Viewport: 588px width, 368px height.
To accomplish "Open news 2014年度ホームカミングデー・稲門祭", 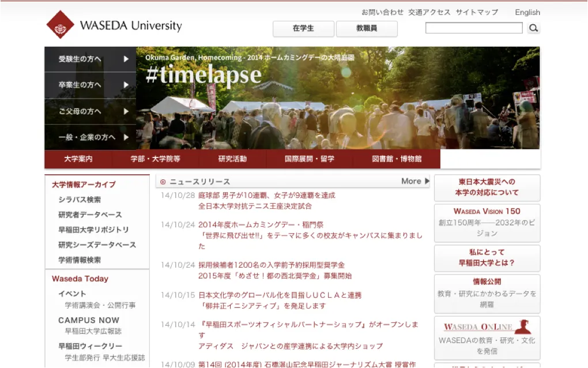I will click(x=261, y=225).
